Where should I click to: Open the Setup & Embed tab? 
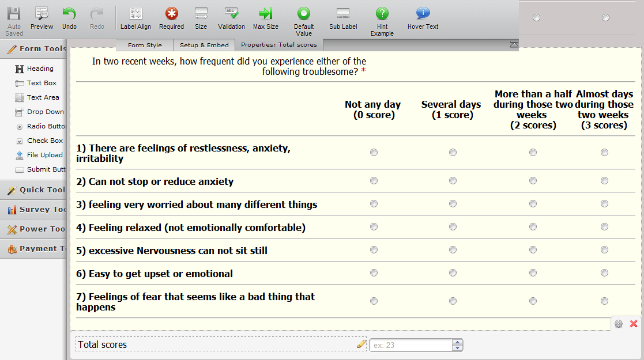[204, 45]
